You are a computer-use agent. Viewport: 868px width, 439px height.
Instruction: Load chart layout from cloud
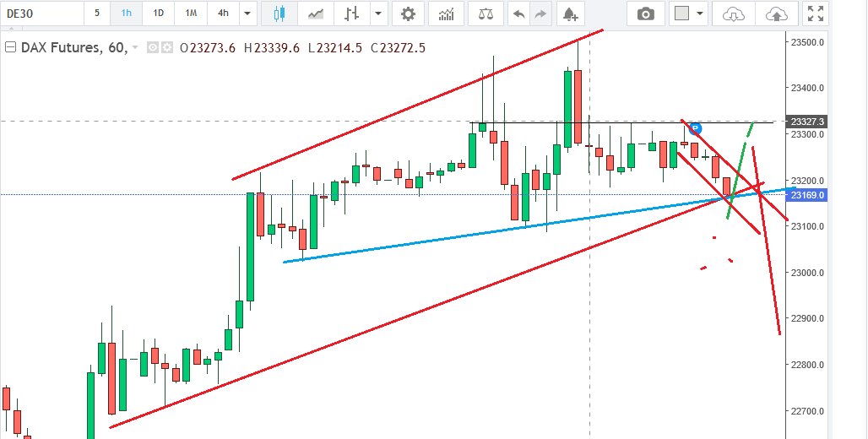pos(734,14)
